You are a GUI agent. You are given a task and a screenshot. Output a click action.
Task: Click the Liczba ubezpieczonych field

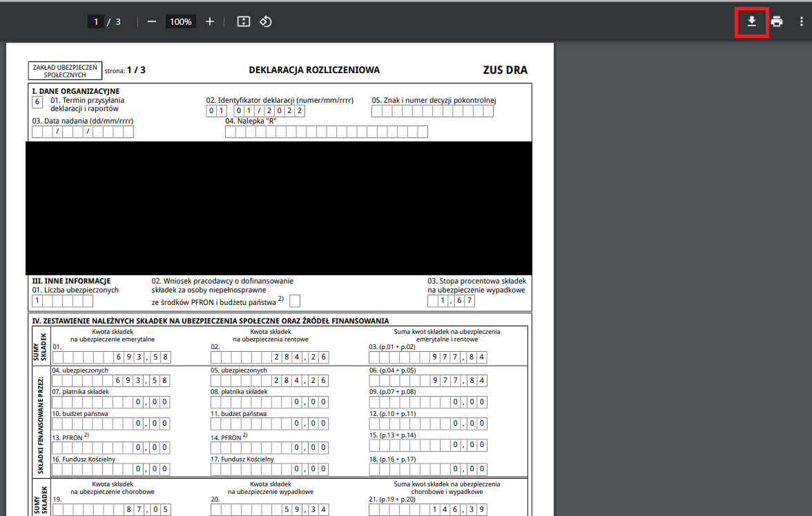[63, 301]
